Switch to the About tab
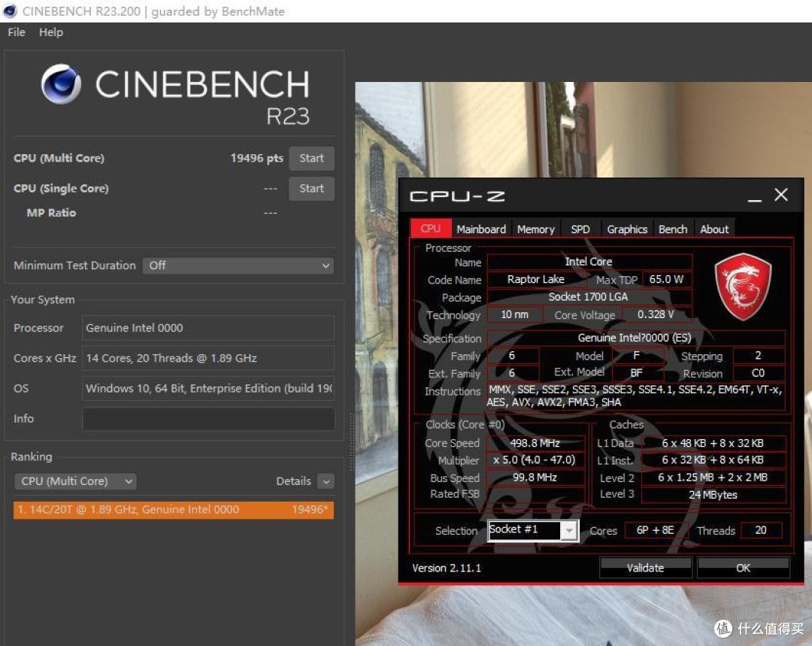The width and height of the screenshot is (812, 646). tap(714, 229)
